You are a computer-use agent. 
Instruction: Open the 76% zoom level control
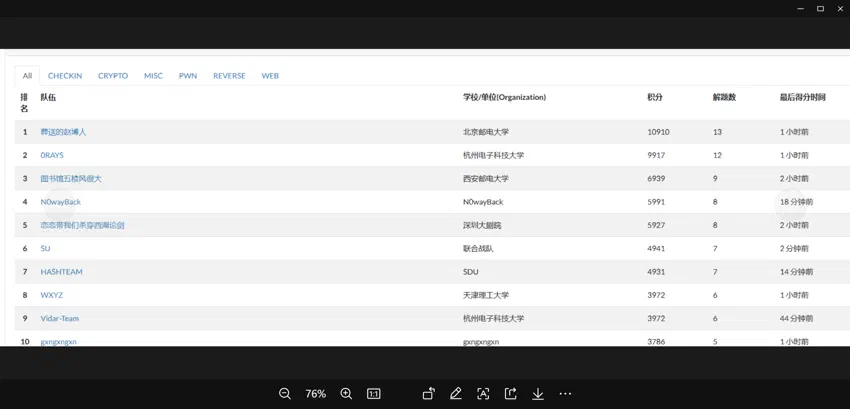(315, 394)
